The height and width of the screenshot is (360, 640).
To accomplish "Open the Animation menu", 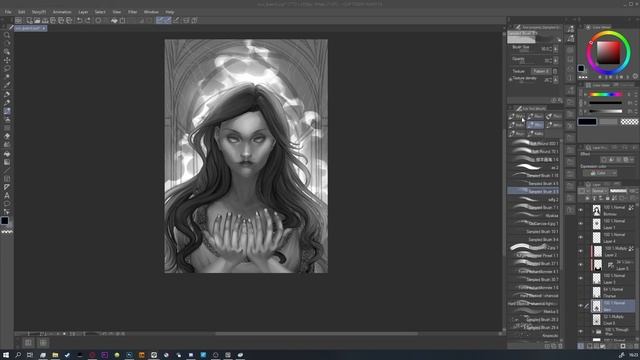I will tap(62, 12).
